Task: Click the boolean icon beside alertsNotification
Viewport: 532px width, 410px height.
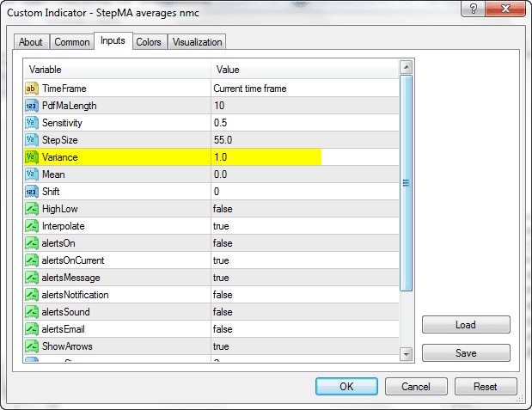Action: [x=32, y=295]
